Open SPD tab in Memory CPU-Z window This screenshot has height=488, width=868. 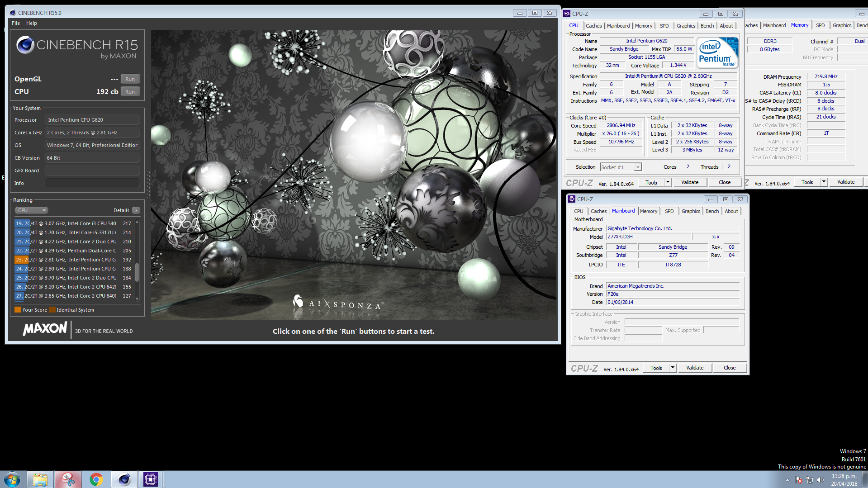(x=821, y=25)
